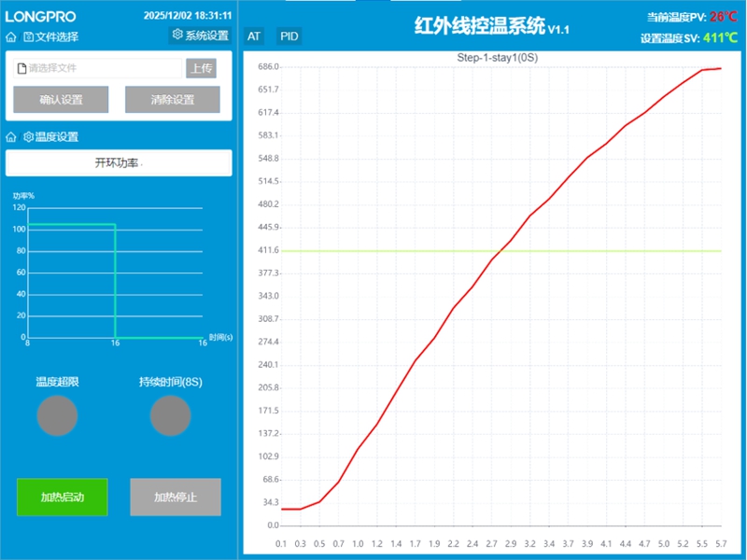747x560 pixels.
Task: Click the gear icon before 温度设置
Action: [x=29, y=136]
